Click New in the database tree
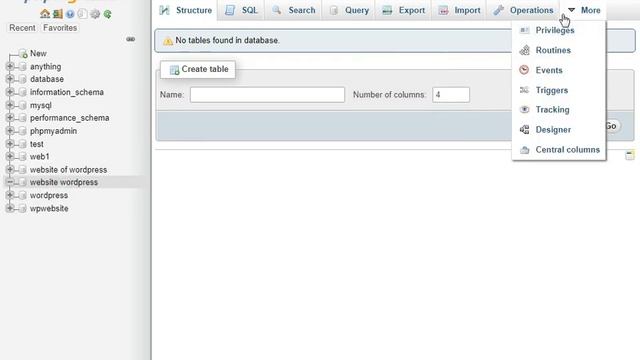Screen dimensions: 640x360 click(38, 53)
